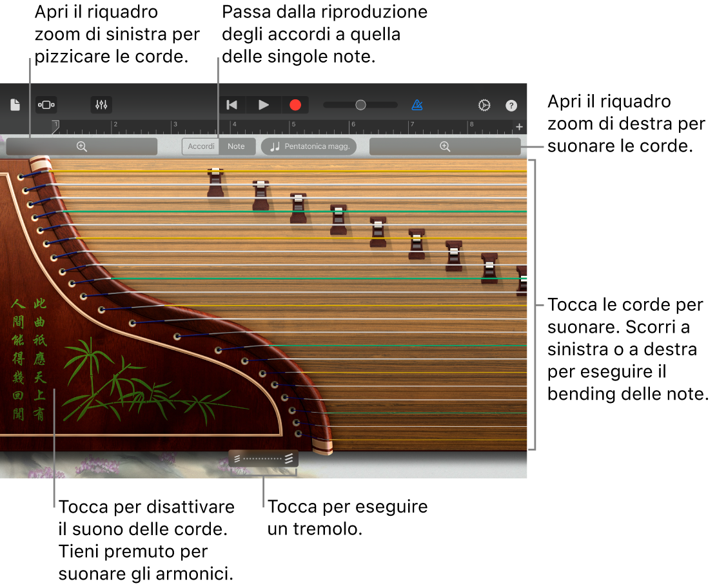Expand tracks with the plus button
717x588 pixels.
(519, 126)
